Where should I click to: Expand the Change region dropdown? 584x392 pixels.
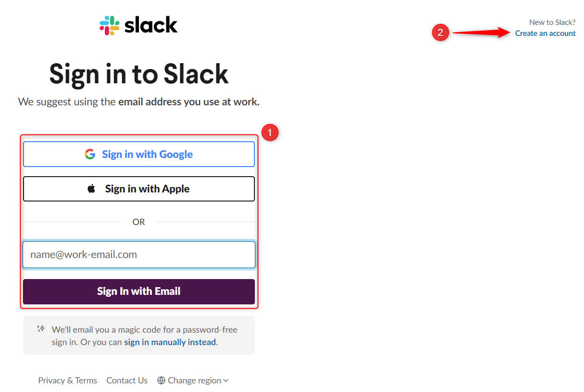pos(193,381)
